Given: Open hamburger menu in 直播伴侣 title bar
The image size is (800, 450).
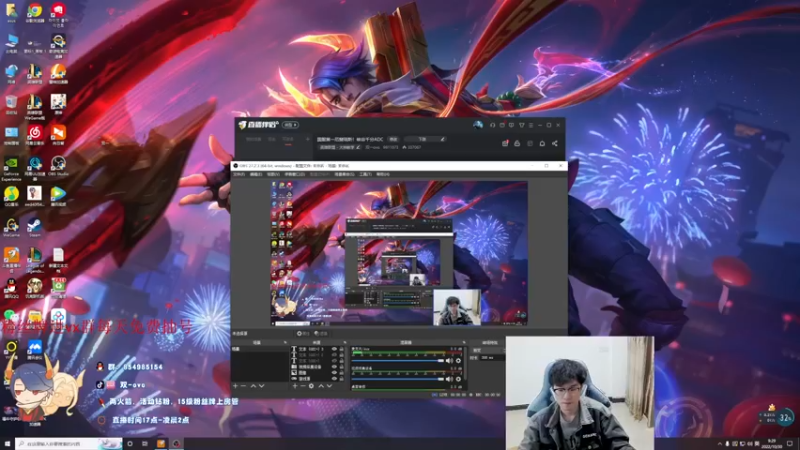Looking at the screenshot, I should (531, 125).
